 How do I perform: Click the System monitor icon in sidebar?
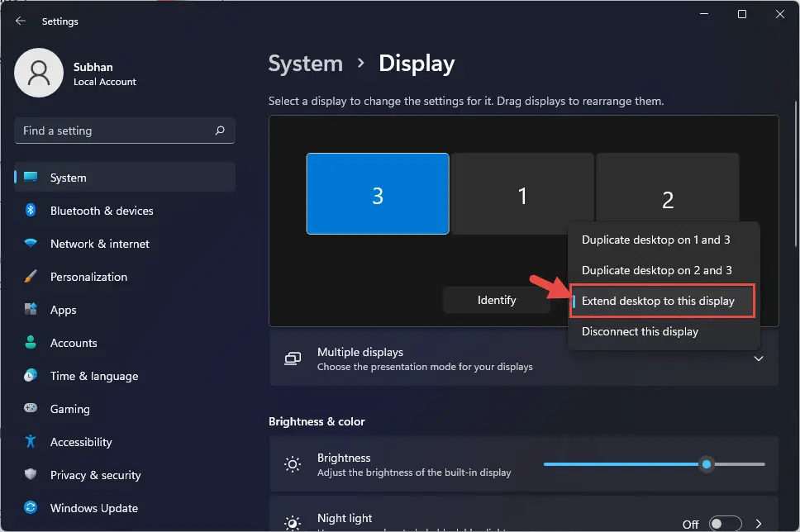31,177
